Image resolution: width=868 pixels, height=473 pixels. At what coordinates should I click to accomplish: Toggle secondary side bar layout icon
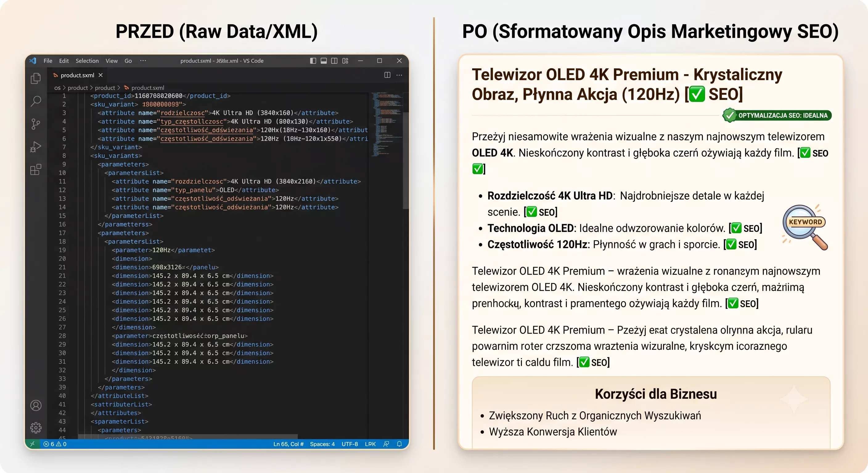(x=334, y=61)
